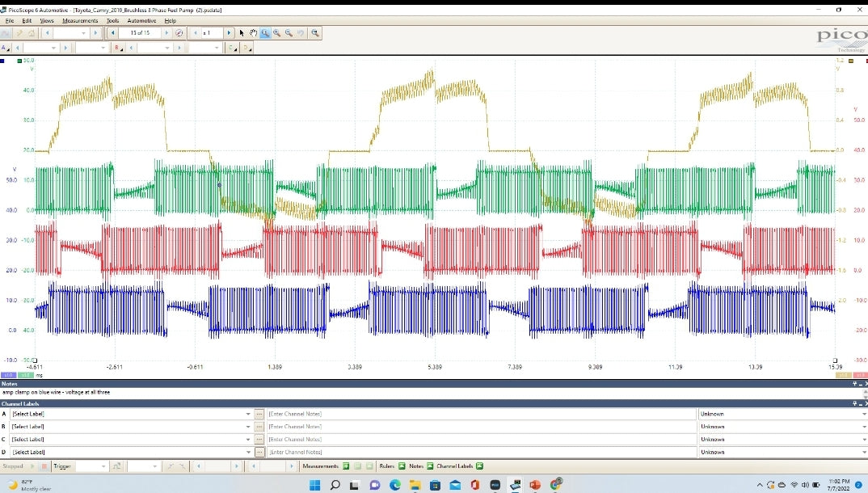Open the Trigger mode dropdown
The width and height of the screenshot is (868, 493).
click(x=103, y=466)
